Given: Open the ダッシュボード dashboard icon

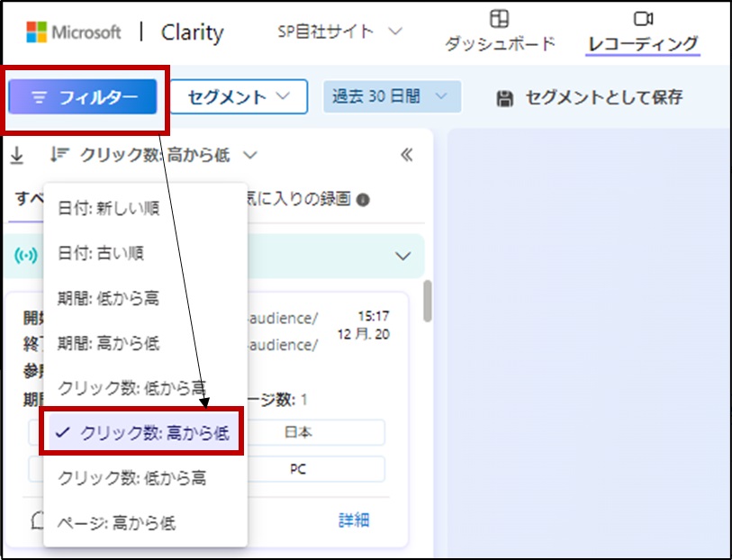Looking at the screenshot, I should [x=500, y=19].
